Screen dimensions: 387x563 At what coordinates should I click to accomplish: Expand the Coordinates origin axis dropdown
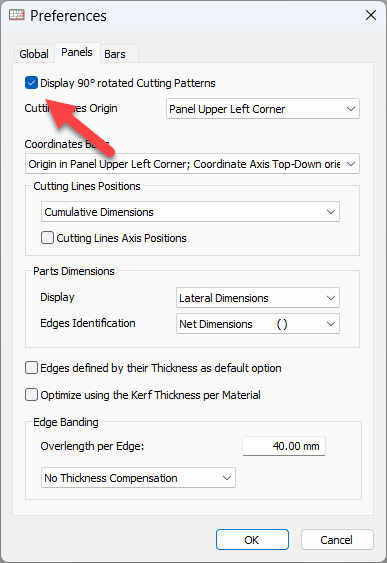point(192,164)
